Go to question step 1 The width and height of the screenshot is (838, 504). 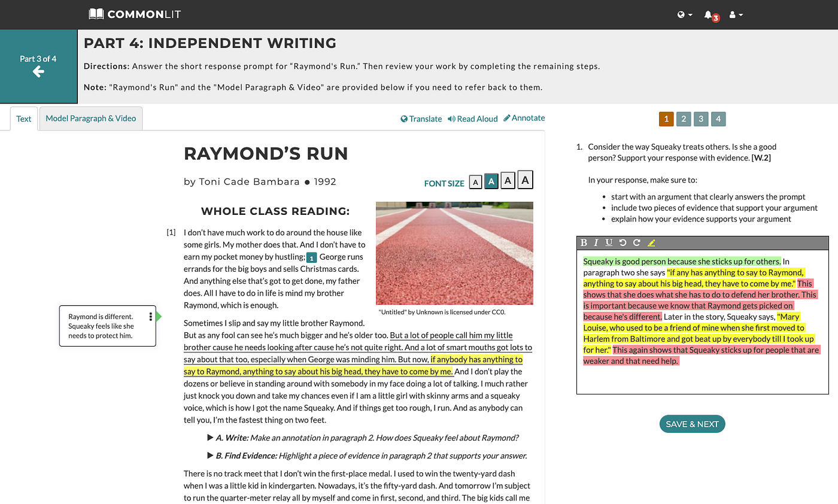coord(666,119)
